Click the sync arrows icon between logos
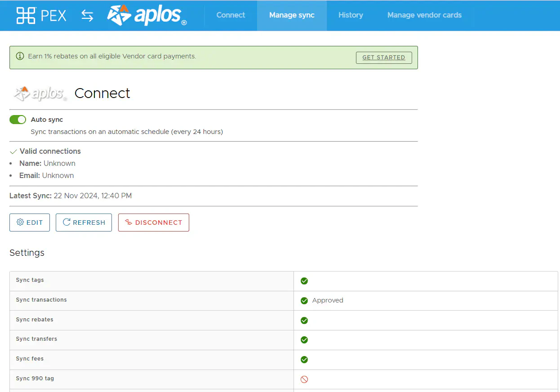Image resolution: width=560 pixels, height=392 pixels. coord(87,16)
